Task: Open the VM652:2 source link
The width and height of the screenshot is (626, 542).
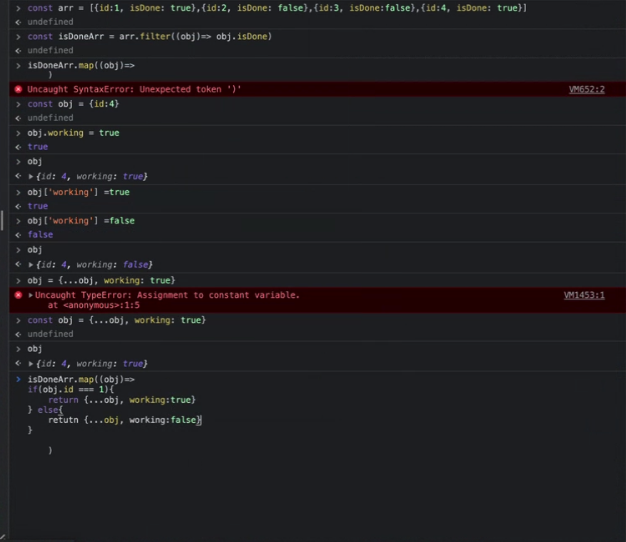Action: tap(586, 89)
